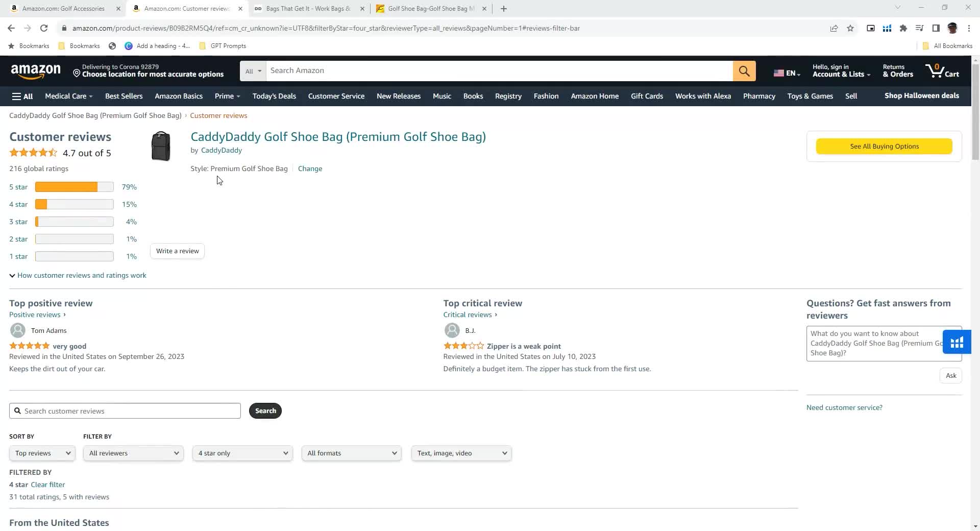Expand the 4 star only filter dropdown
This screenshot has width=980, height=531.
coord(242,453)
